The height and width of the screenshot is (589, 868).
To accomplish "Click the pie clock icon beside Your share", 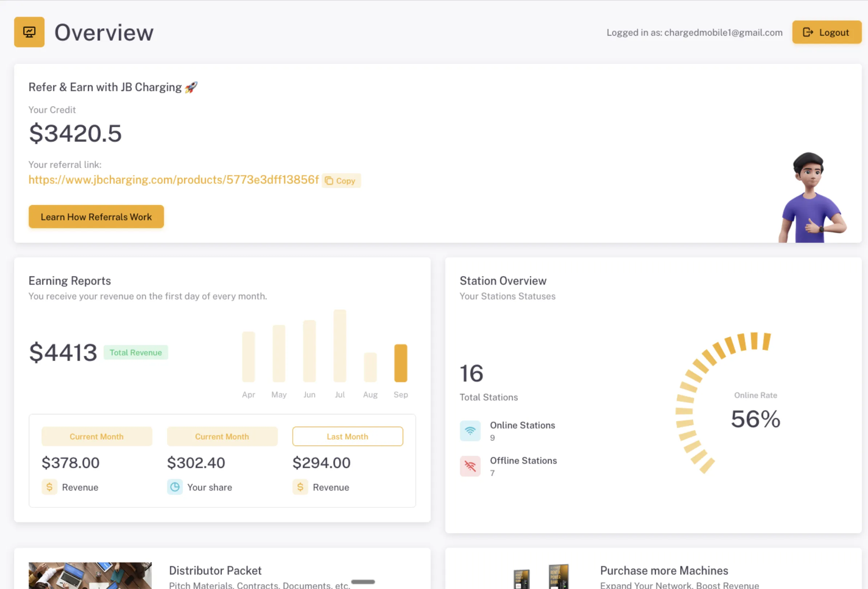I will pos(175,487).
